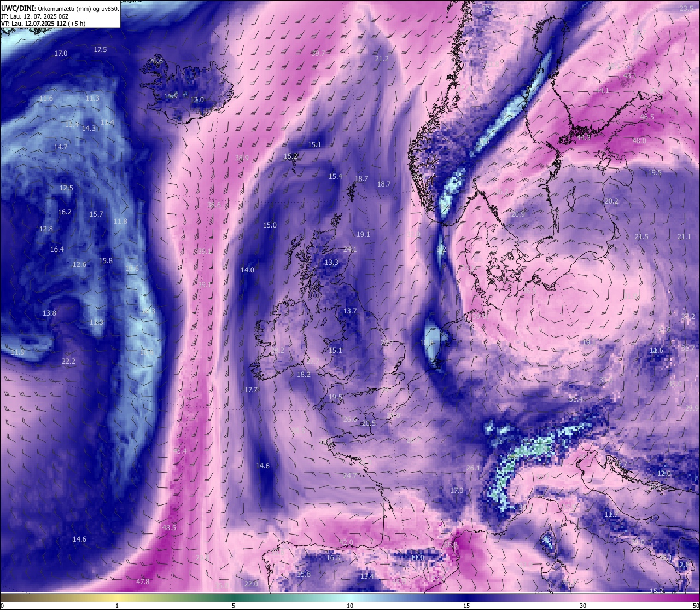Image resolution: width=700 pixels, height=610 pixels.
Task: Click the 46.5 value over Finland
Action: [x=647, y=117]
